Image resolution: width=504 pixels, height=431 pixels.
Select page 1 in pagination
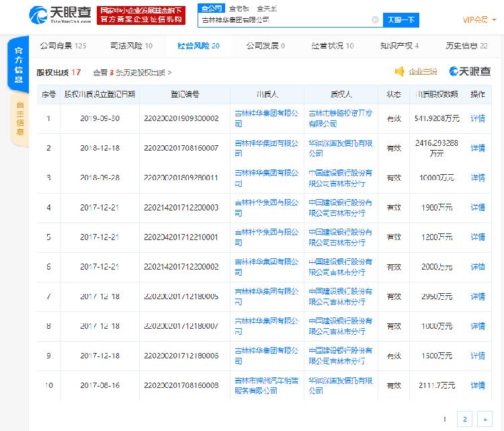(x=445, y=419)
